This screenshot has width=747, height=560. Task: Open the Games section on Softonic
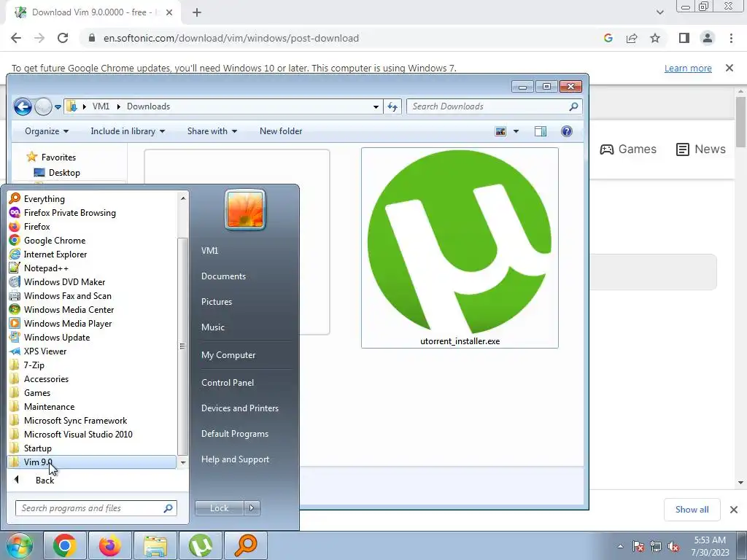point(628,149)
